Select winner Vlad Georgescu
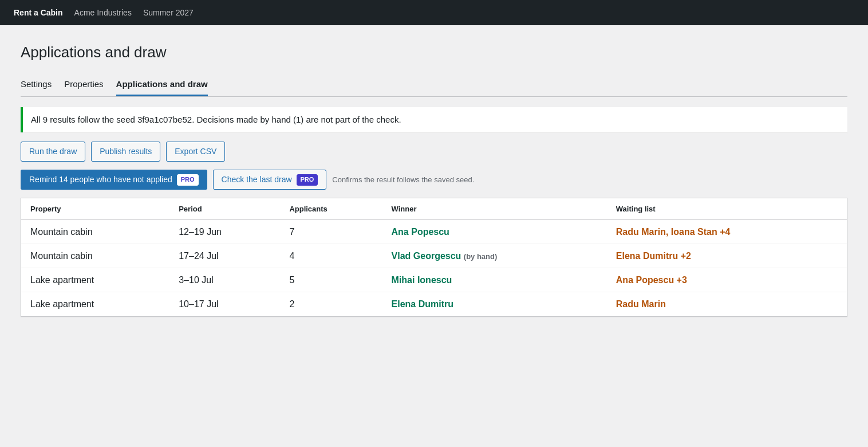The height and width of the screenshot is (447, 868). pos(426,256)
